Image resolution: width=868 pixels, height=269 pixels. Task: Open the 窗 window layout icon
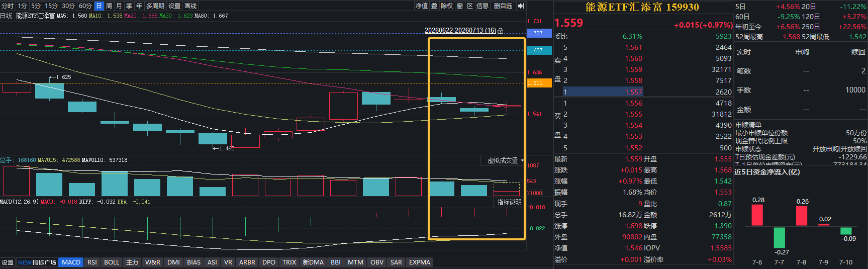click(x=459, y=6)
